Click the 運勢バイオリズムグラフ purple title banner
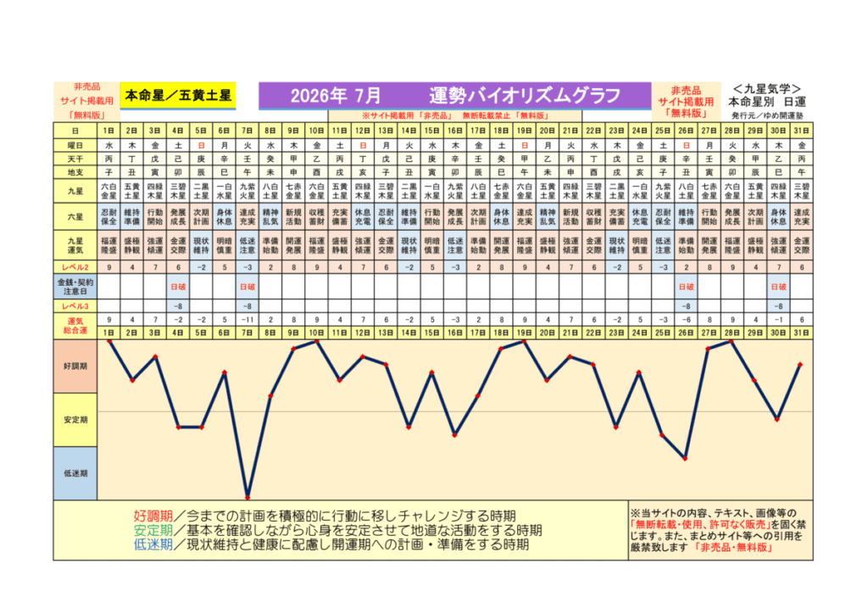 click(x=453, y=94)
